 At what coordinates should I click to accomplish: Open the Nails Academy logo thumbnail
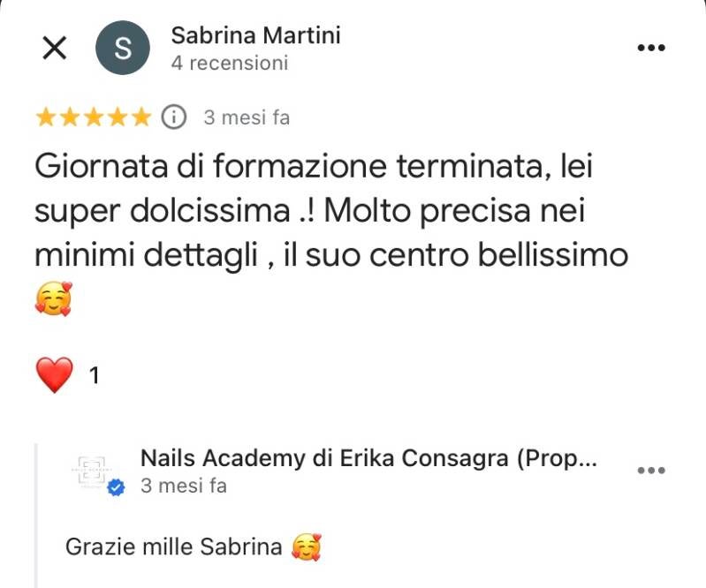click(x=91, y=471)
